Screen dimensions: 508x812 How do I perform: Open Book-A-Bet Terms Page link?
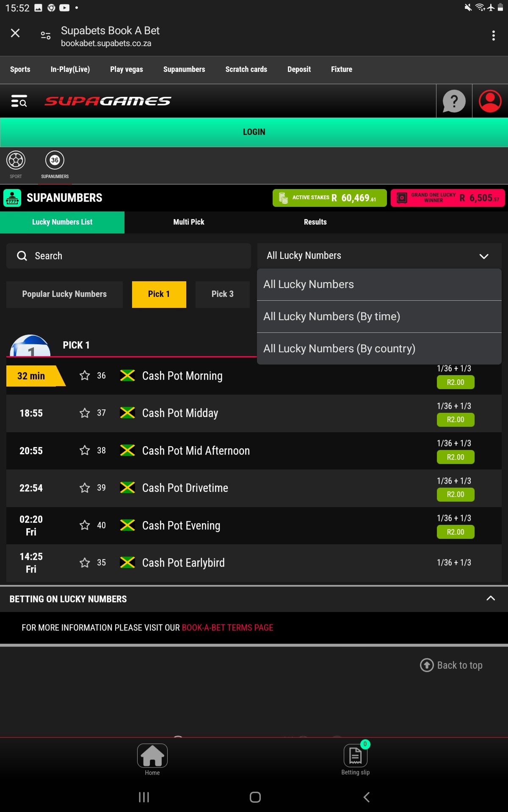[227, 628]
